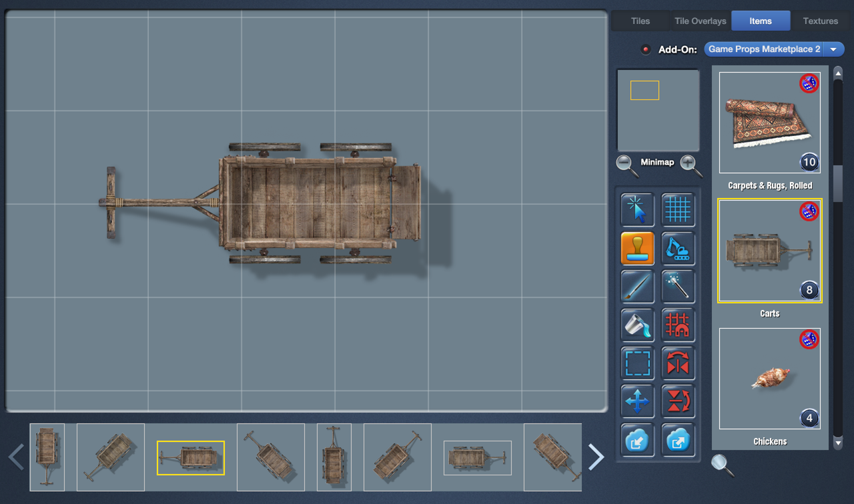Click the 8 count badge on Carts
Image resolution: width=854 pixels, height=504 pixels.
tap(809, 290)
